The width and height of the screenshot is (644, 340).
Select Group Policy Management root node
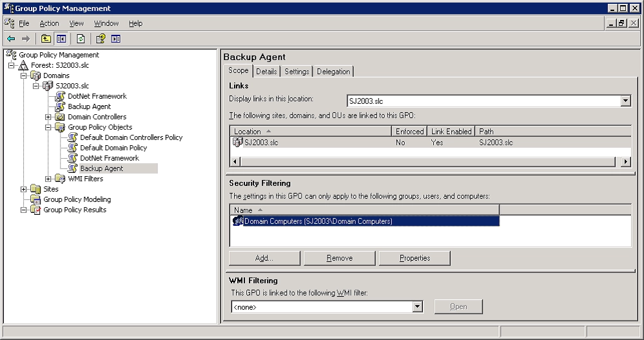(x=59, y=55)
